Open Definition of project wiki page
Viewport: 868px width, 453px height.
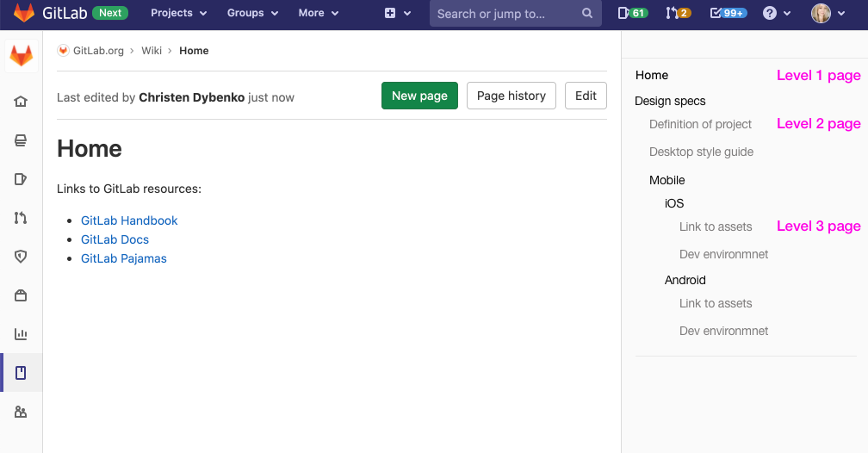(700, 124)
